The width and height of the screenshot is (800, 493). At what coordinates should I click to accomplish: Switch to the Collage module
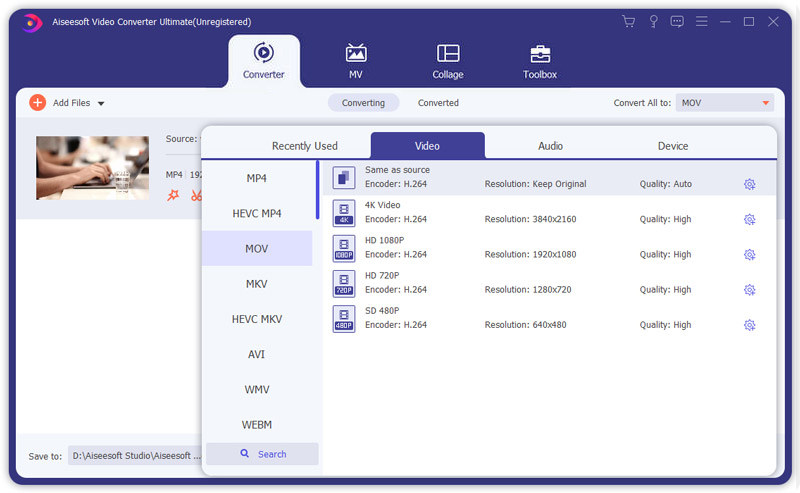[448, 62]
